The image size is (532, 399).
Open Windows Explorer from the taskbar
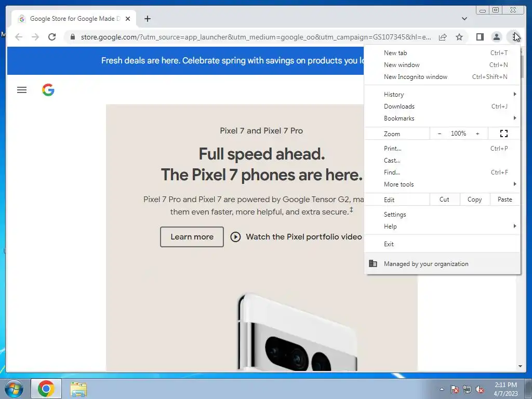point(78,389)
